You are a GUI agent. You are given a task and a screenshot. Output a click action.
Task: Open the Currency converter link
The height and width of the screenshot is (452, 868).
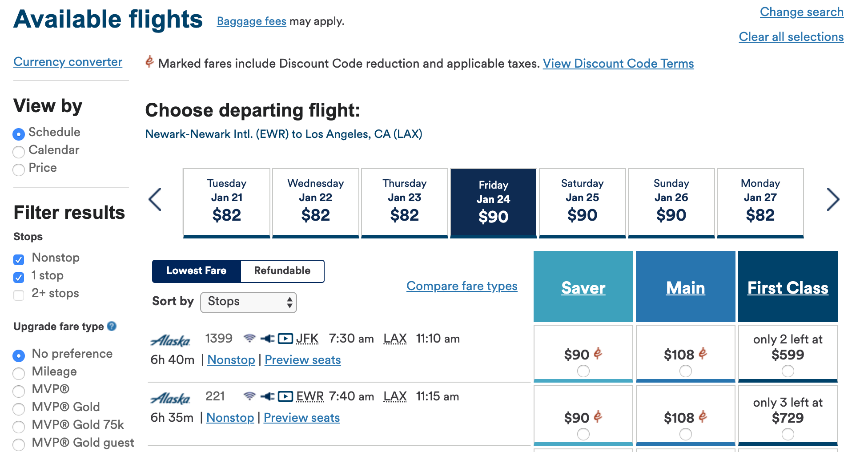(x=68, y=62)
